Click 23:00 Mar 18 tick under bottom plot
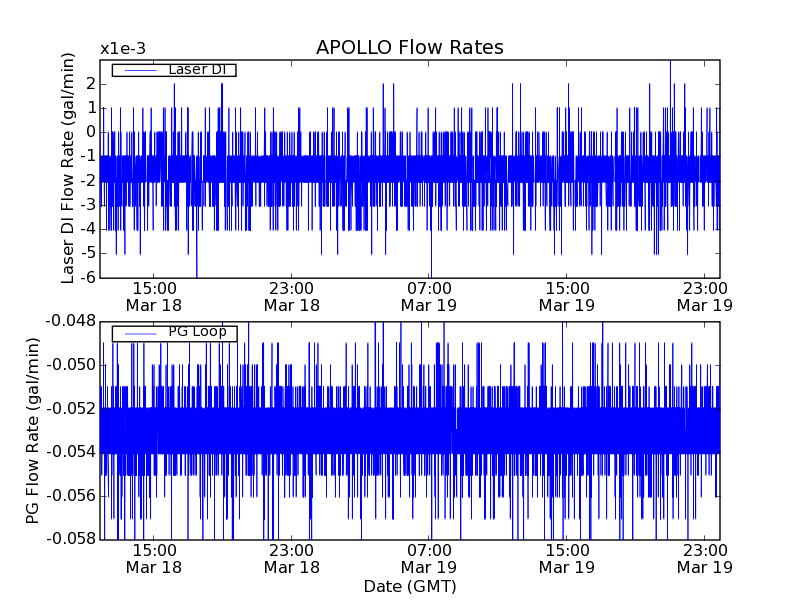This screenshot has height=600, width=800. coord(292,558)
